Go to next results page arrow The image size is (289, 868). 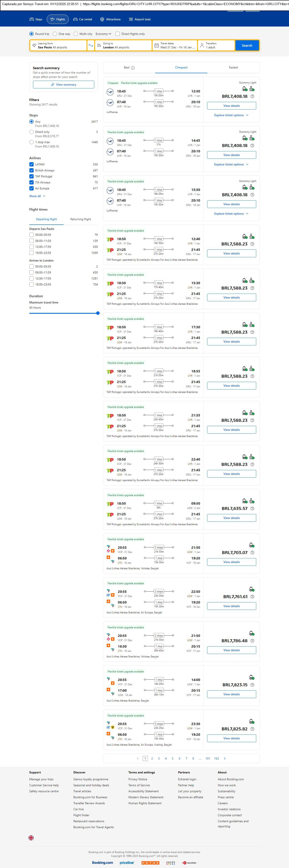225,758
